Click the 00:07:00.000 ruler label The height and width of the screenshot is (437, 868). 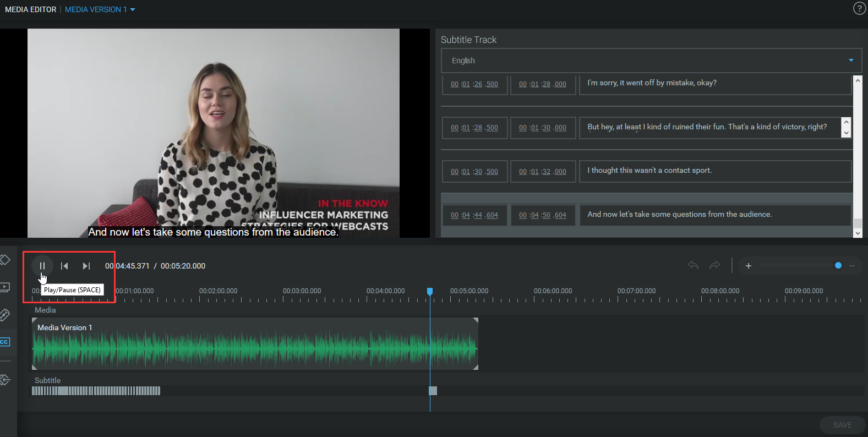pyautogui.click(x=636, y=291)
